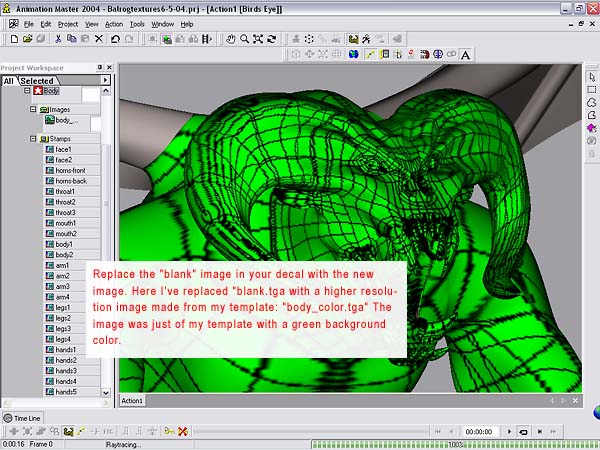Click the text 'A' tool icon

(465, 54)
